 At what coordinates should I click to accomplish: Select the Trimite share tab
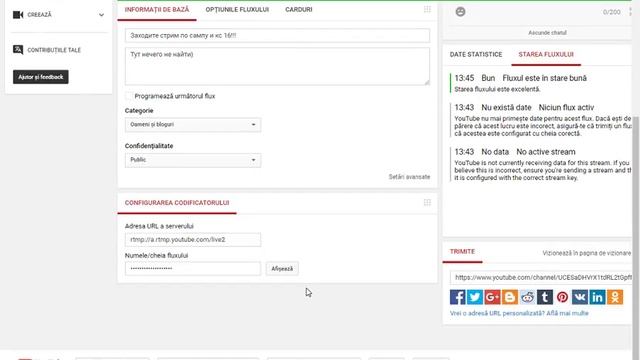[462, 251]
